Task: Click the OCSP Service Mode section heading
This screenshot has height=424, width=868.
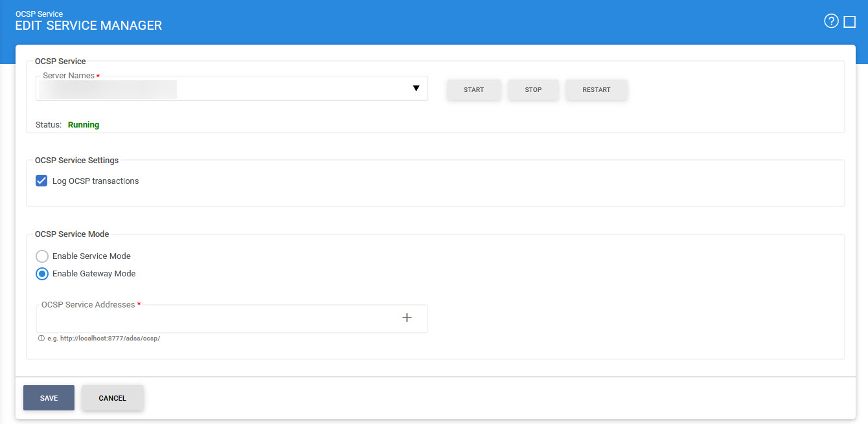Action: 72,234
